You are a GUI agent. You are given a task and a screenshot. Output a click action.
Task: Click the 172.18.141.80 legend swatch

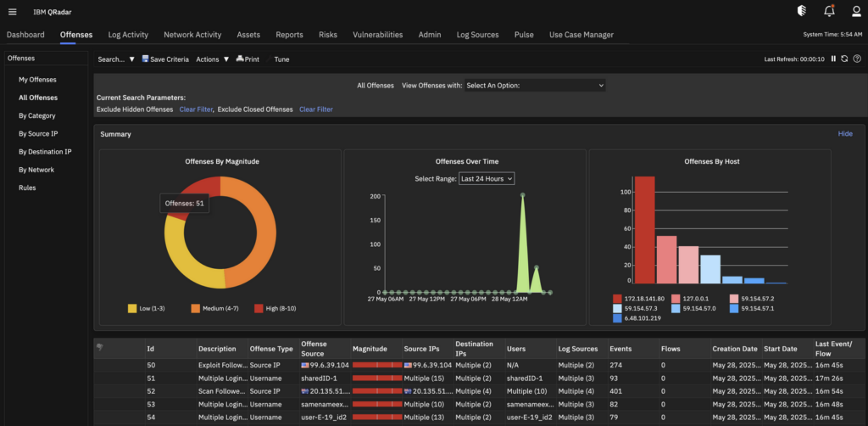(617, 299)
